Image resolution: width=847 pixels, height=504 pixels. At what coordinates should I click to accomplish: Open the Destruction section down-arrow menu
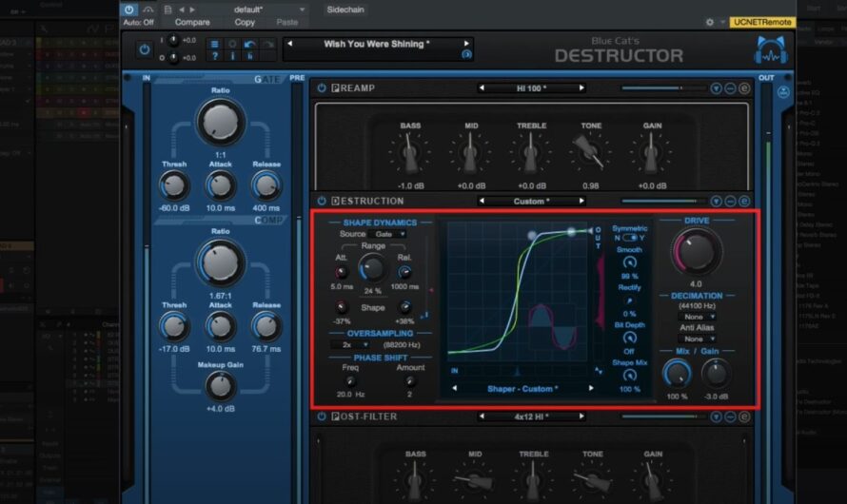tap(717, 202)
